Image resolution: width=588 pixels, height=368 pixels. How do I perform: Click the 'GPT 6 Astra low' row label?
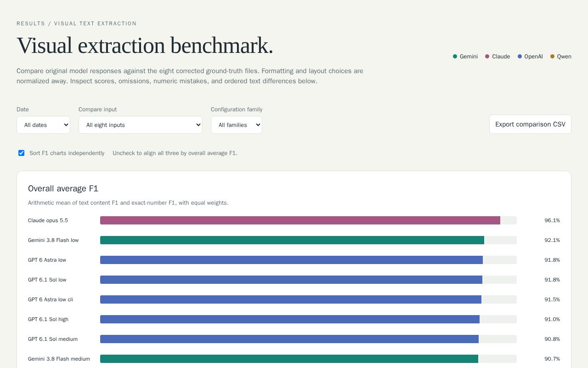click(x=47, y=260)
